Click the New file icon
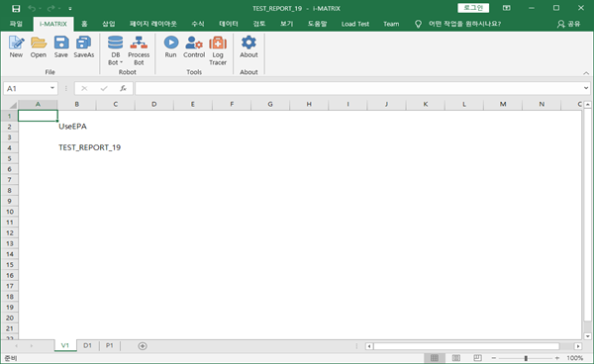The image size is (594, 364). [16, 46]
